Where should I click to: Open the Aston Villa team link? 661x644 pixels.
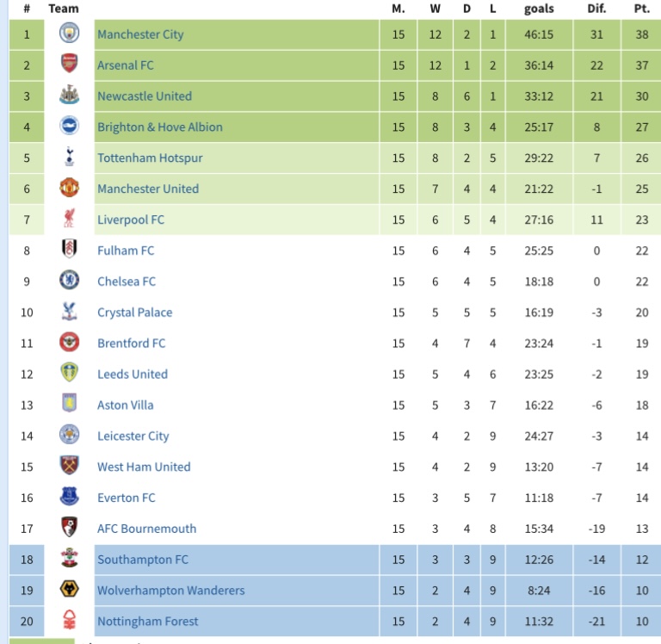coord(125,406)
